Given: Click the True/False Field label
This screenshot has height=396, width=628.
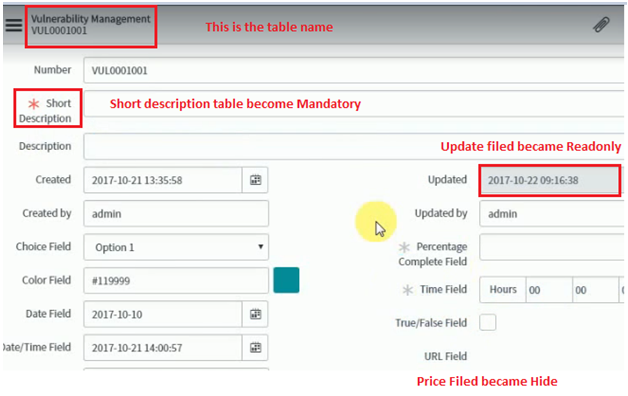Looking at the screenshot, I should coord(431,323).
